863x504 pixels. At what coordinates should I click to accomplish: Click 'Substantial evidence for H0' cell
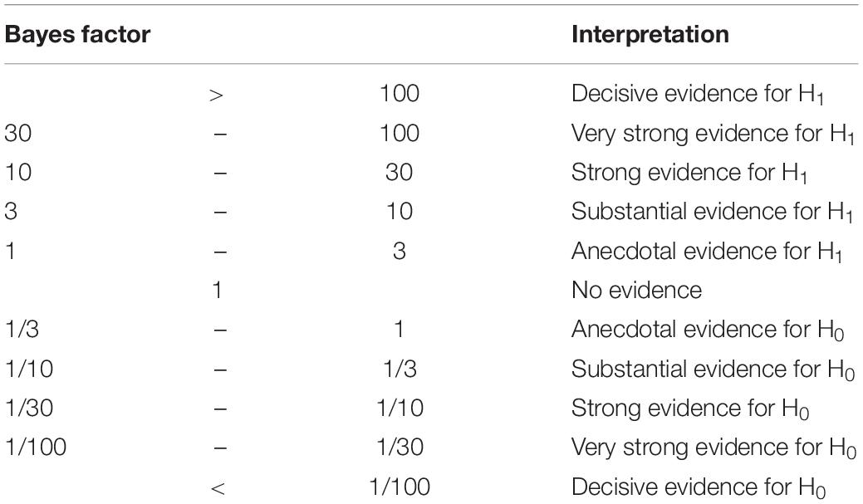(713, 369)
